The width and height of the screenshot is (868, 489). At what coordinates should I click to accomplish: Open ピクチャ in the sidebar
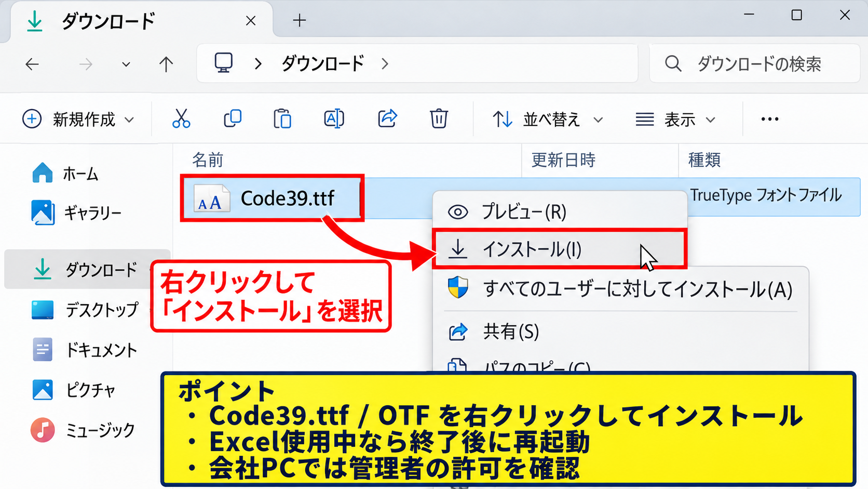click(74, 390)
